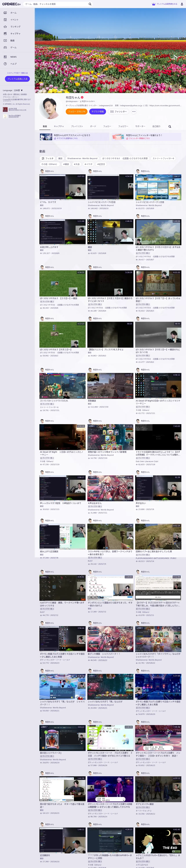Click the ファンレター button

(118, 112)
